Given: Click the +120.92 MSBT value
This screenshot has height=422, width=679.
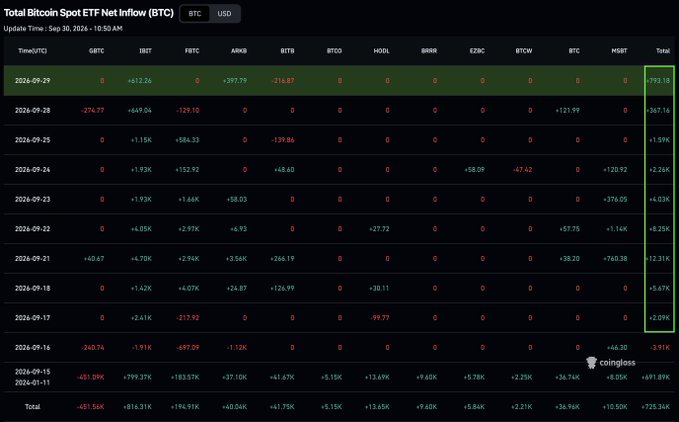Looking at the screenshot, I should click(615, 170).
